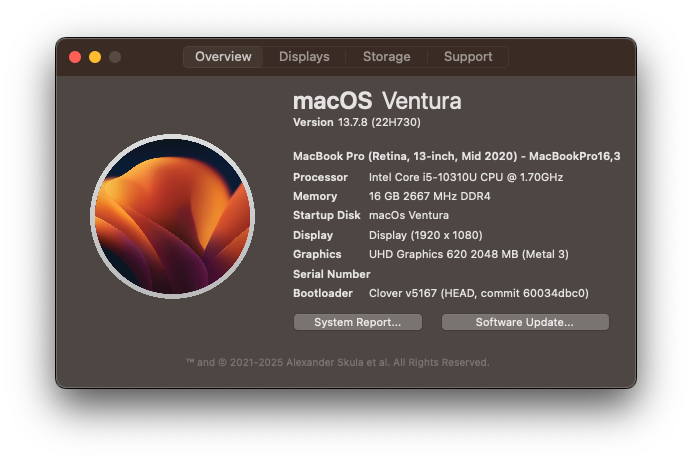Minimize the window with the yellow button
692x462 pixels.
(x=95, y=57)
